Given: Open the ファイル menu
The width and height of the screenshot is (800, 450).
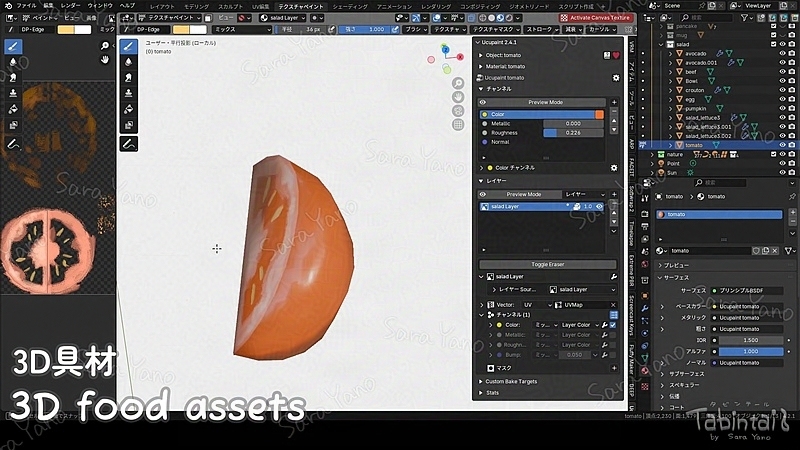Looking at the screenshot, I should [x=27, y=6].
